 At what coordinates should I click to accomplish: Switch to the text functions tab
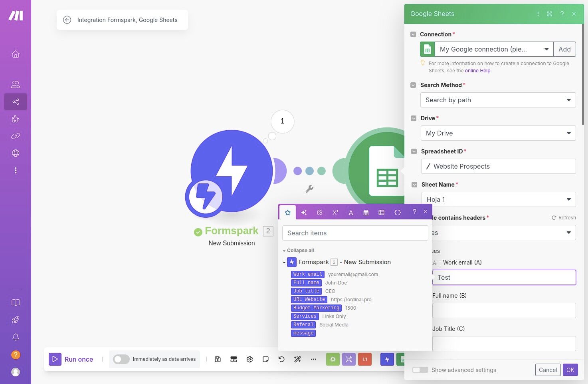click(351, 213)
